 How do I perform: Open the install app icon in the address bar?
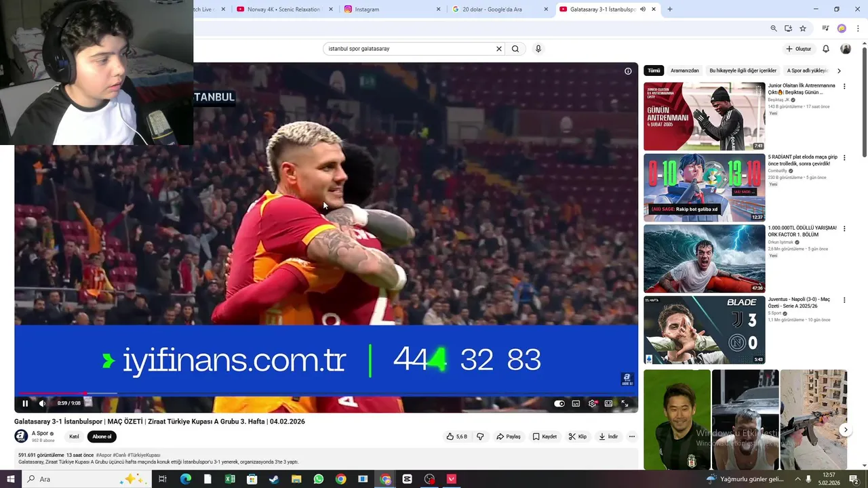coord(788,28)
